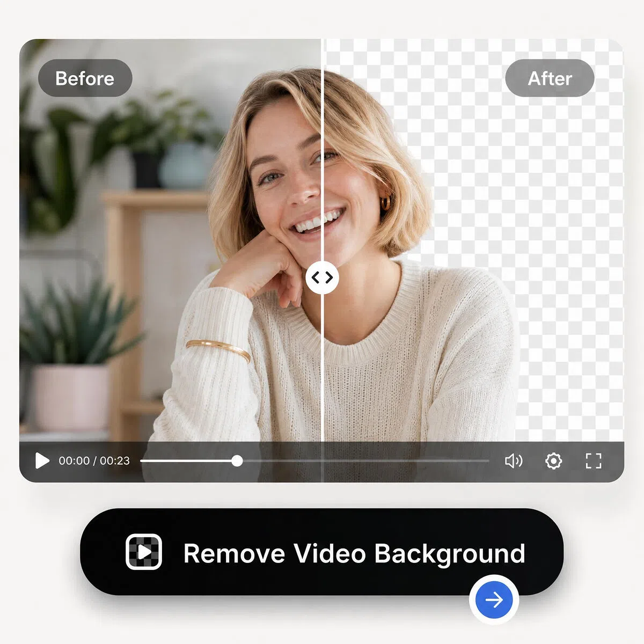Select the After label pill
644x644 pixels.
pos(550,78)
